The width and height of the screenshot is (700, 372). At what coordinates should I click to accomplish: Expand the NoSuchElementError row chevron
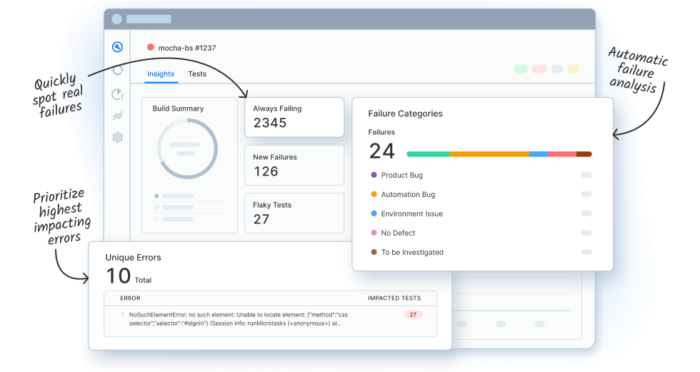[x=123, y=314]
